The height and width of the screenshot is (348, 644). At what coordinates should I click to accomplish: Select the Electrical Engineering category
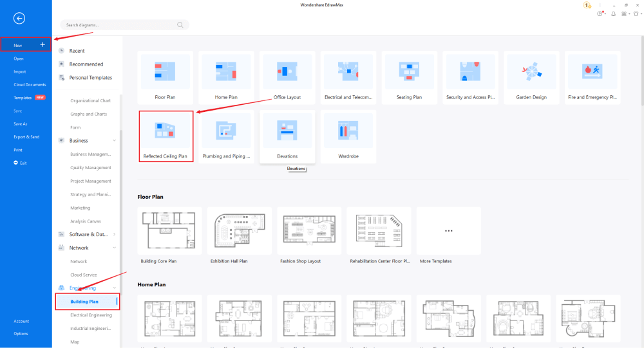(x=91, y=315)
